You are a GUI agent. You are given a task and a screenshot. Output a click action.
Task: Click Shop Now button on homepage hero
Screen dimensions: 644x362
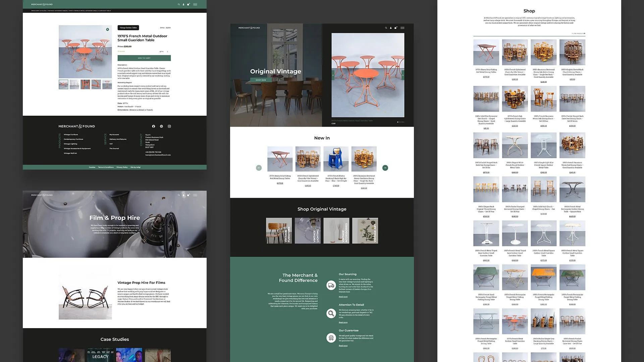(261, 80)
